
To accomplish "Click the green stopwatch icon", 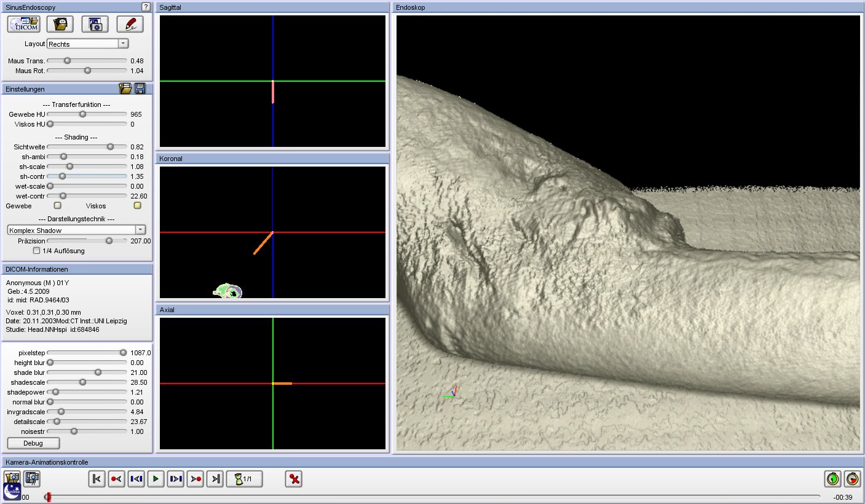I will point(832,478).
